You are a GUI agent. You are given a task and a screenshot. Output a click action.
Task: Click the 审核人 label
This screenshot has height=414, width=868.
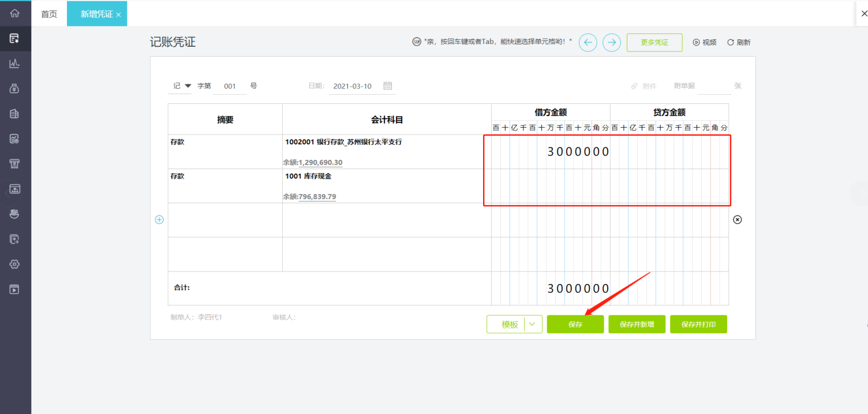pyautogui.click(x=284, y=317)
